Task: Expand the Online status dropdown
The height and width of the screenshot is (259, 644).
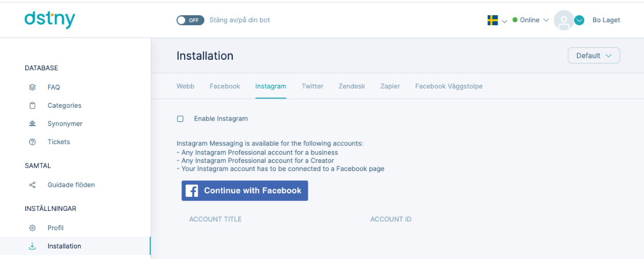Action: click(531, 20)
